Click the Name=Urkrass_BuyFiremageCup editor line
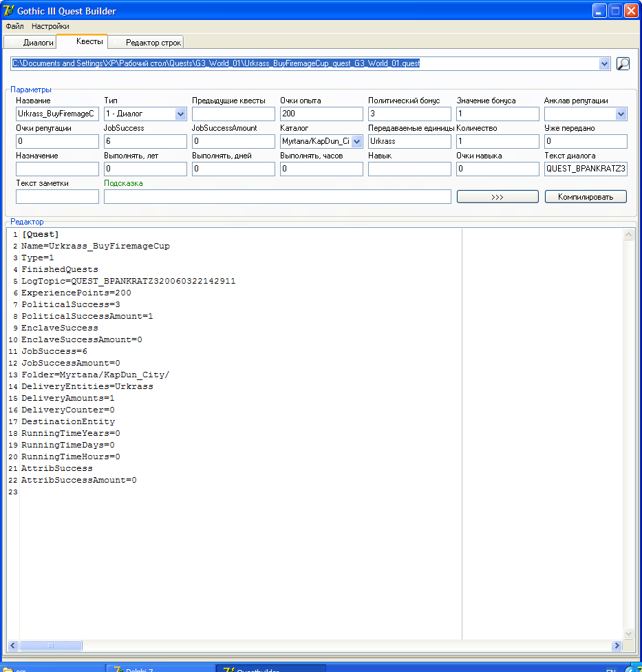The height and width of the screenshot is (672, 642). [96, 246]
